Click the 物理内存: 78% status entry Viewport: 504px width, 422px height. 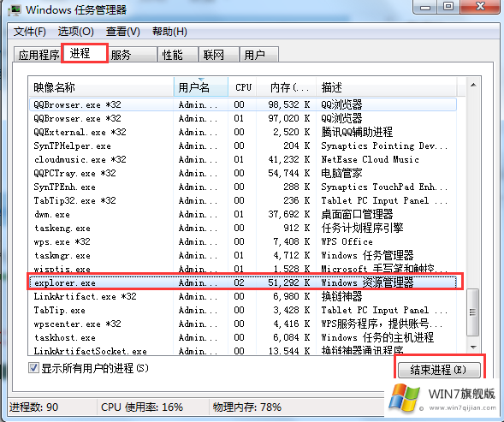pos(246,407)
